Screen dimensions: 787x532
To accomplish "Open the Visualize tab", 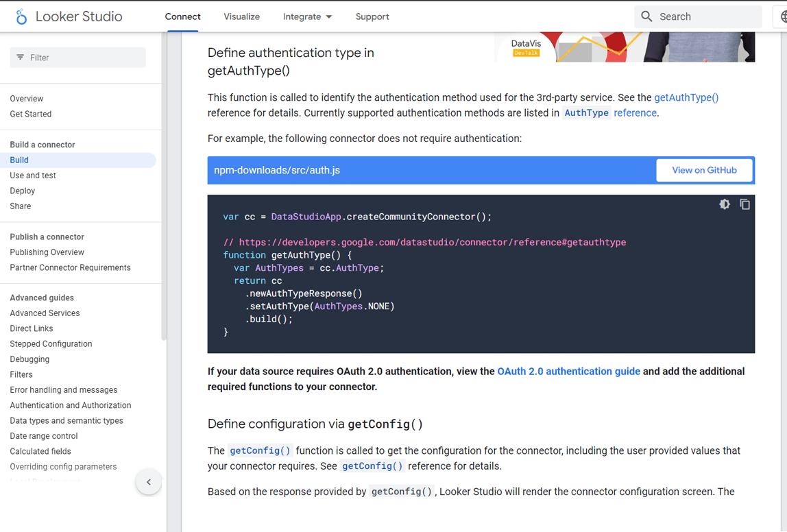I will [x=241, y=16].
